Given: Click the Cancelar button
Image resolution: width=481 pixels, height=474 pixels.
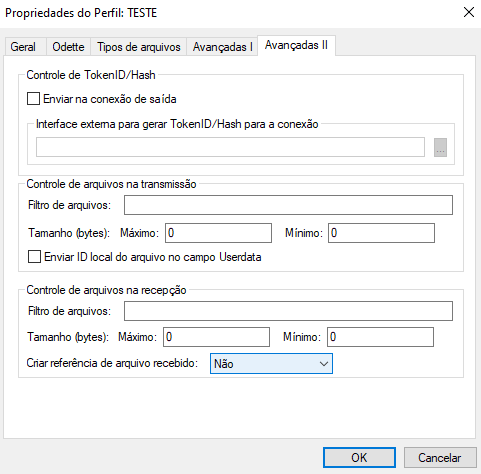Looking at the screenshot, I should pos(440,457).
